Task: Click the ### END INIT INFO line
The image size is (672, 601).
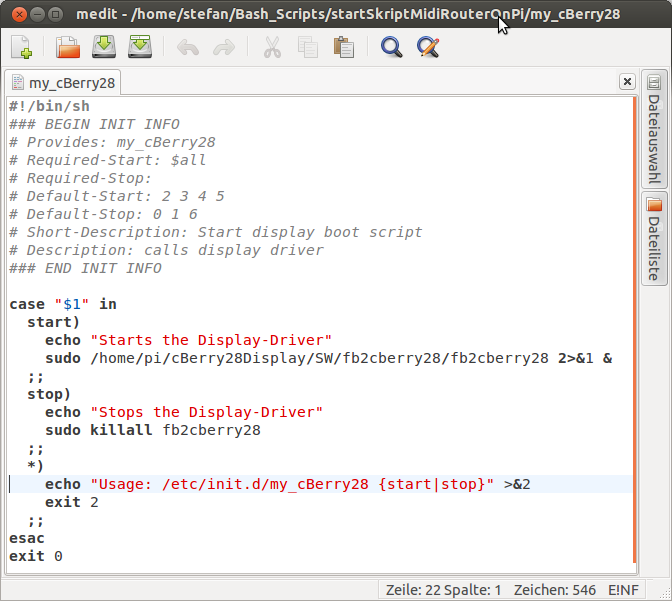Action: coord(85,268)
